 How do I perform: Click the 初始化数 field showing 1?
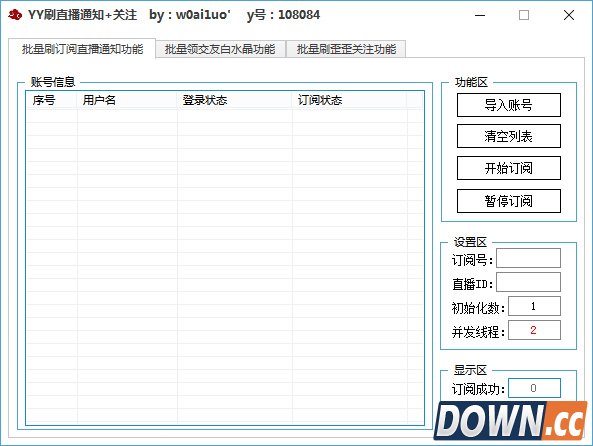point(534,306)
